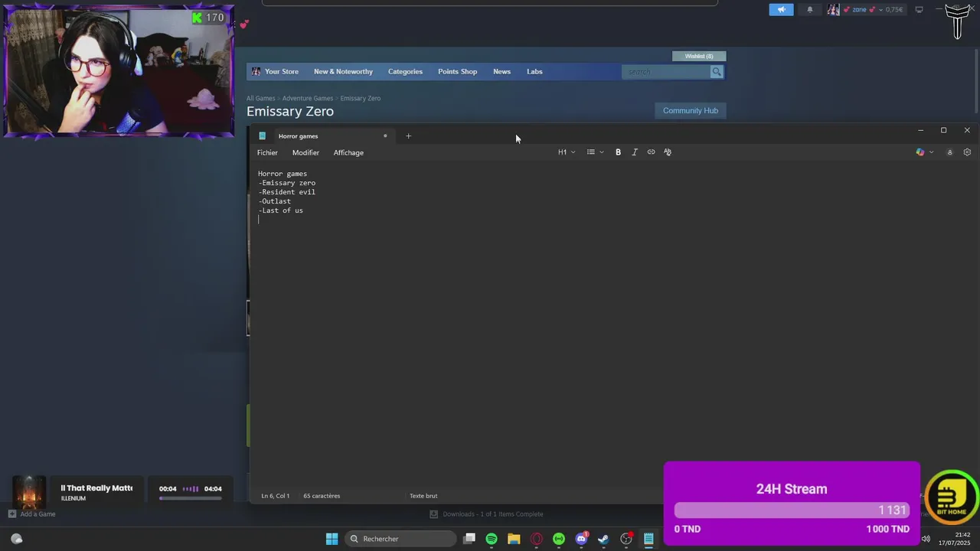The height and width of the screenshot is (551, 980).
Task: Click the "-Last of us" line in Notepad
Action: (x=280, y=210)
